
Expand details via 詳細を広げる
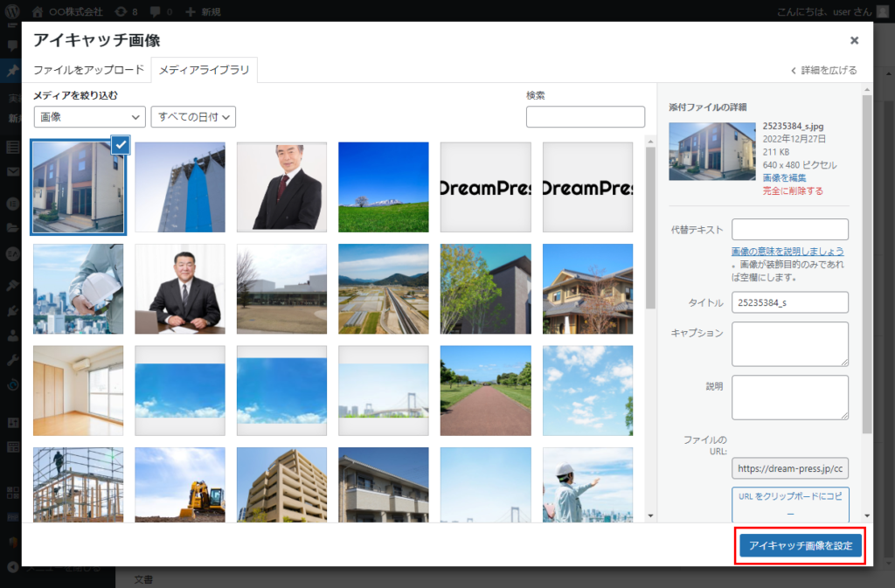pyautogui.click(x=824, y=70)
